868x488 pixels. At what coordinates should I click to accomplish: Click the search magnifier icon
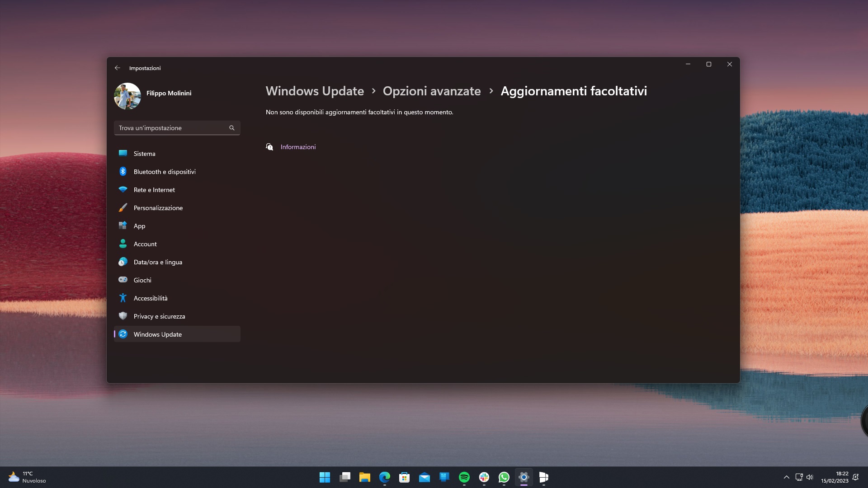pyautogui.click(x=232, y=128)
